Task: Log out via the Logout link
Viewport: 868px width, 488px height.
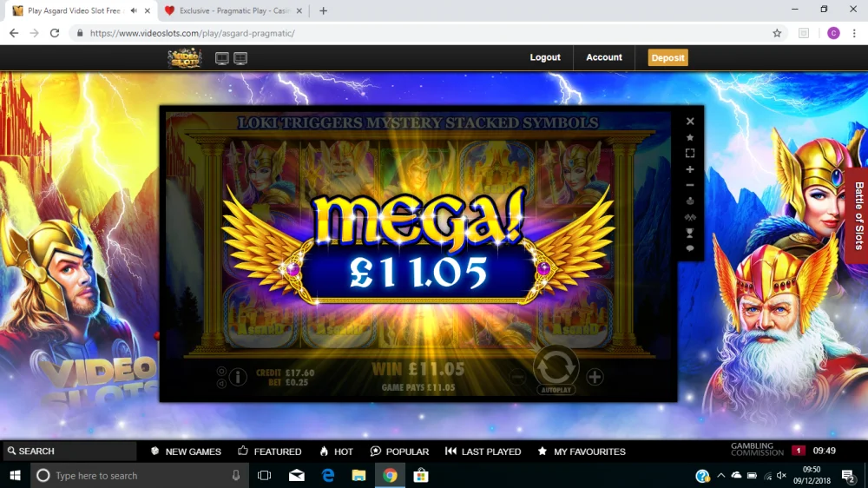Action: 545,57
